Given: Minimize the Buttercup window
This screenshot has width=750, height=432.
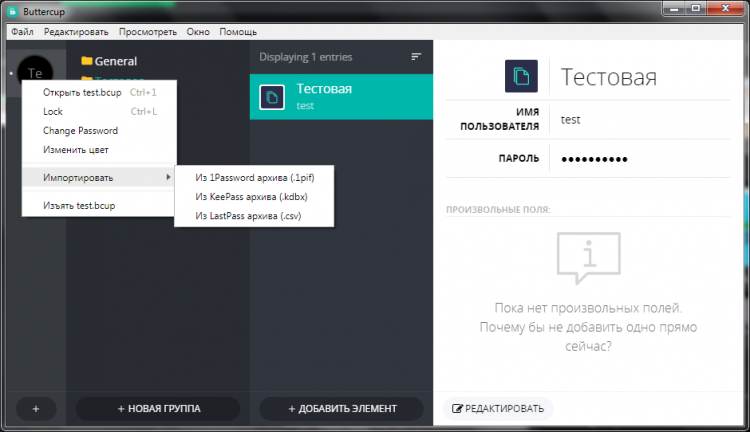Looking at the screenshot, I should tap(673, 8).
